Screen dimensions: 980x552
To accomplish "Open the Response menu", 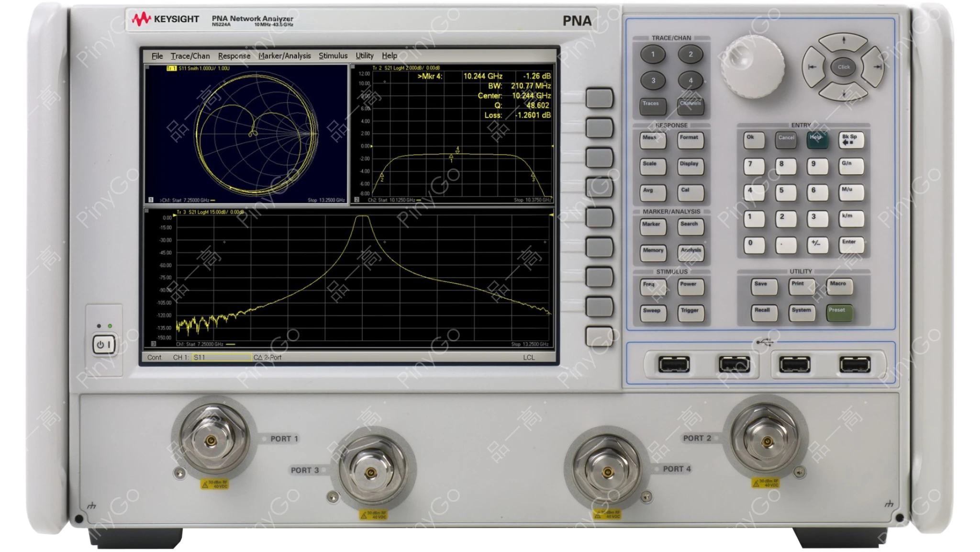I will (x=234, y=56).
